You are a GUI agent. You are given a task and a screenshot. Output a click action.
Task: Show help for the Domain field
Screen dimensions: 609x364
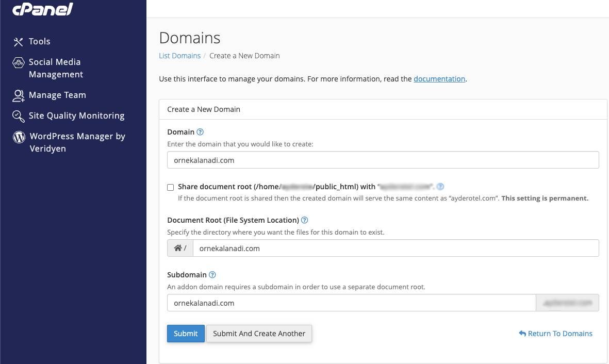point(200,132)
